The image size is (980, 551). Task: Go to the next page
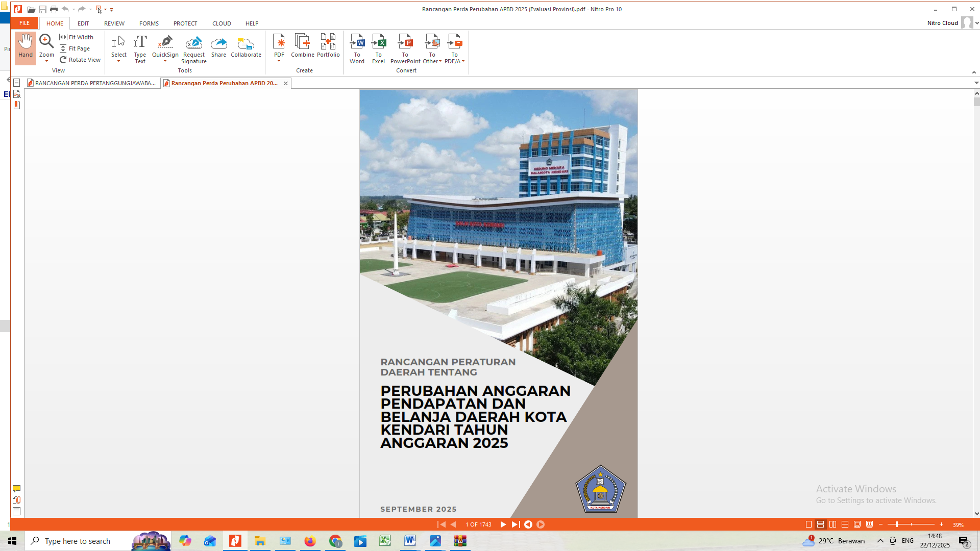(503, 524)
